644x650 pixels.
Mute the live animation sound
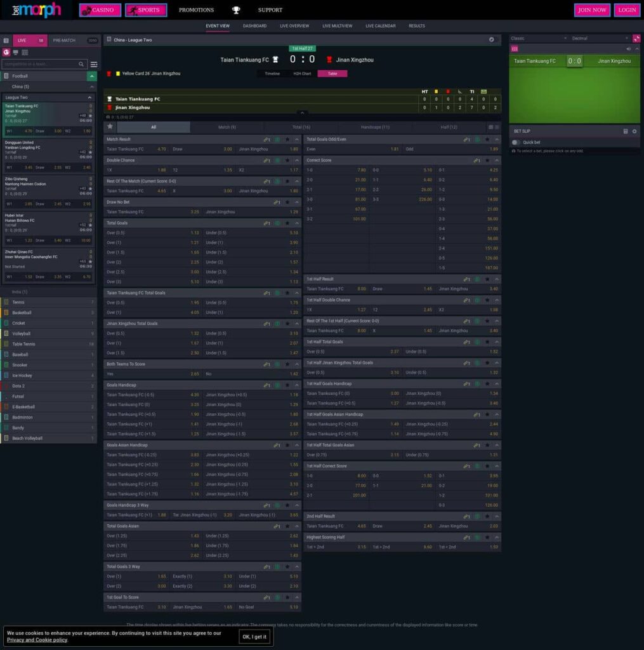click(x=629, y=49)
